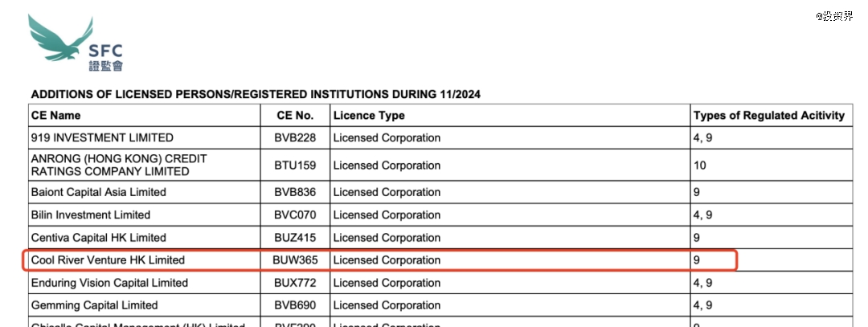868x327 pixels.
Task: Select CE number BTU159
Action: pyautogui.click(x=295, y=166)
